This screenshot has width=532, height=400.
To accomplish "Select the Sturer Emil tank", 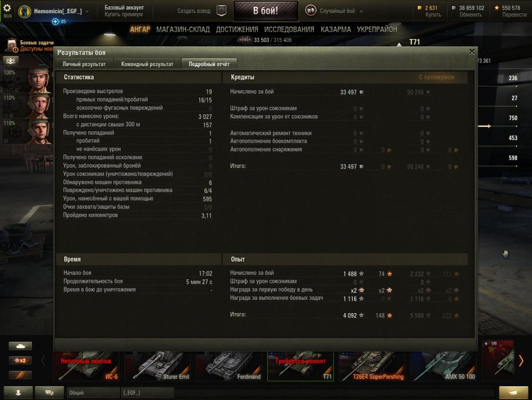I will coord(157,366).
